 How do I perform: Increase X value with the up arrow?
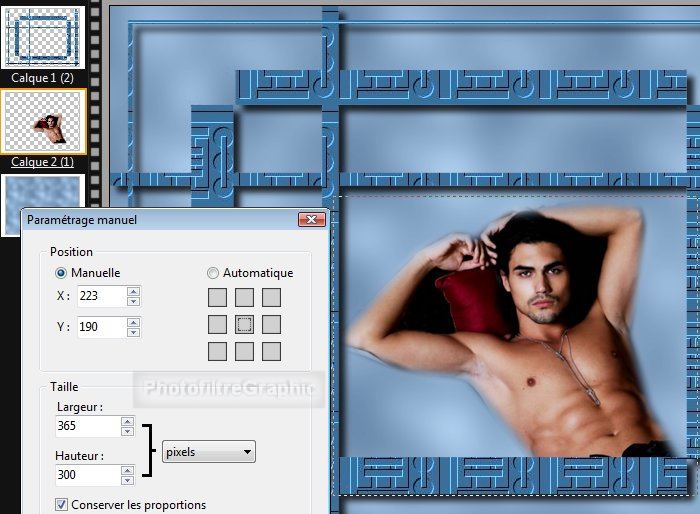(133, 291)
